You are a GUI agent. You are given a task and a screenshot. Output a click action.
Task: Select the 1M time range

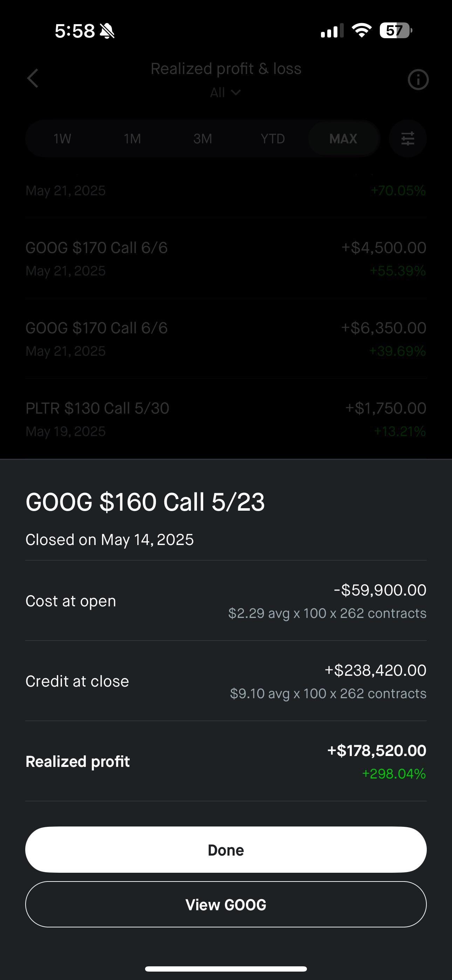(x=132, y=138)
